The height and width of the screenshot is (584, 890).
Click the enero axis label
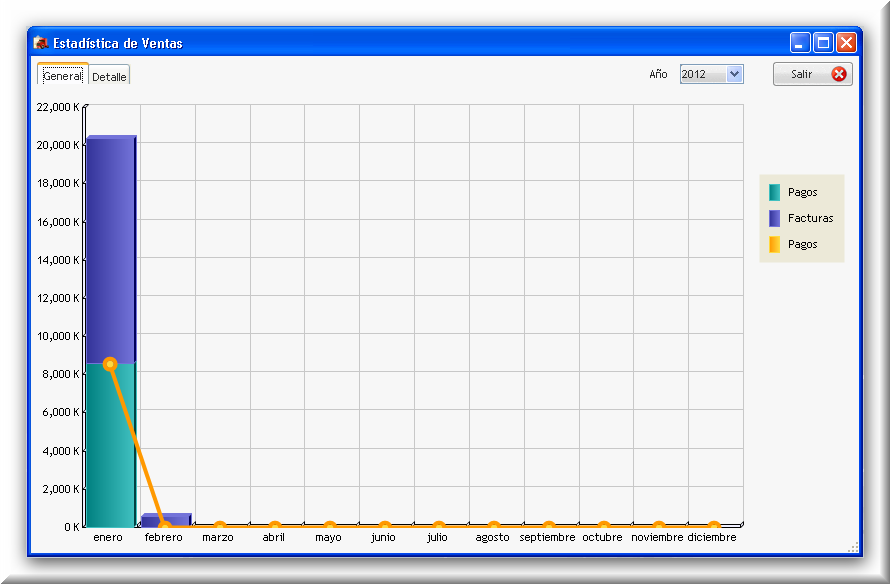[x=108, y=537]
